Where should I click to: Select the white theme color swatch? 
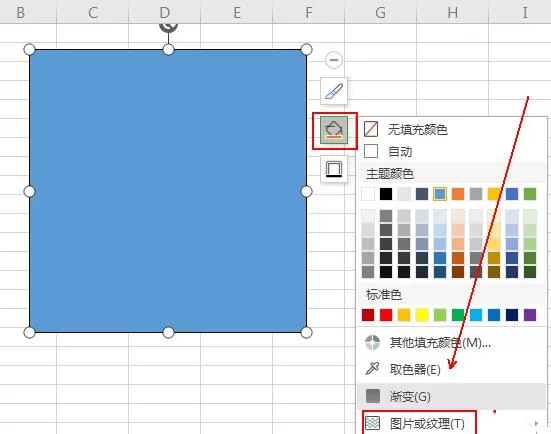tap(368, 194)
